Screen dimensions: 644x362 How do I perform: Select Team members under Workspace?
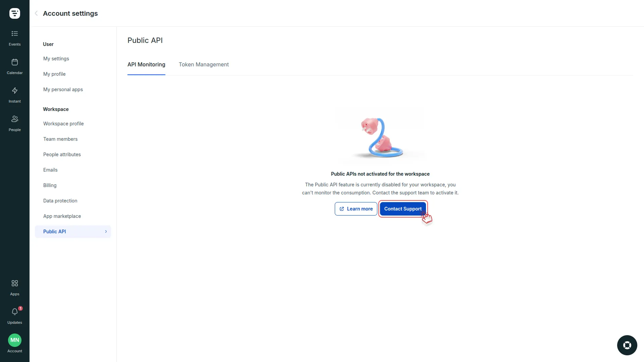coord(60,139)
